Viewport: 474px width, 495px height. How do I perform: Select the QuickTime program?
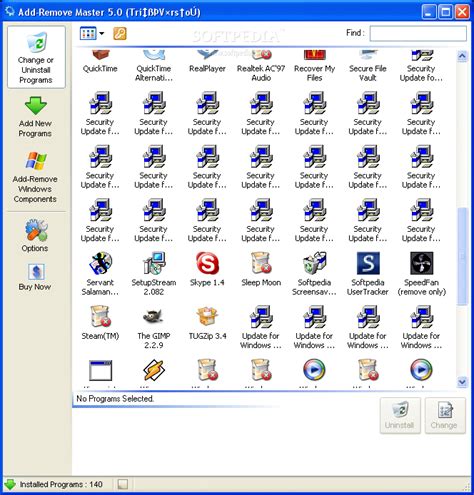[100, 62]
